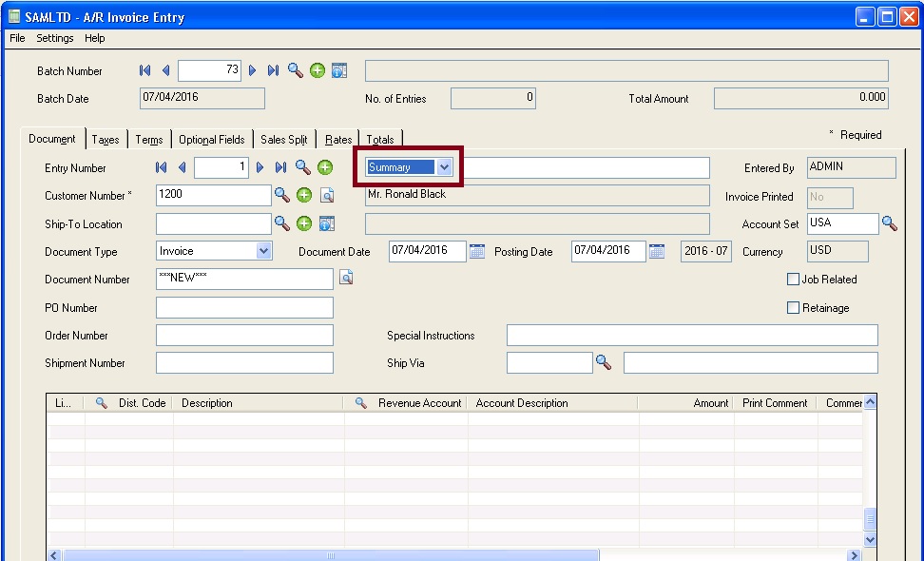This screenshot has width=924, height=561.
Task: Click the Account Set field showing USA
Action: click(x=842, y=223)
